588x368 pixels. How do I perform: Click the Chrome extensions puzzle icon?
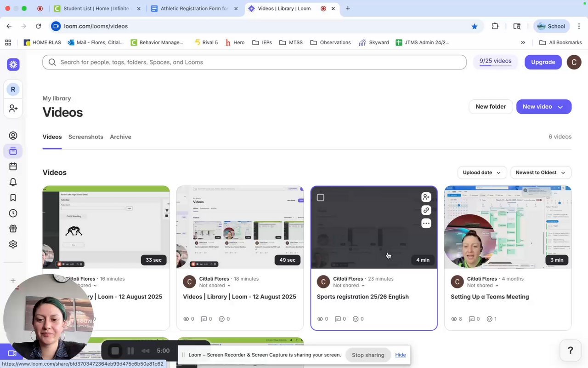pos(495,26)
